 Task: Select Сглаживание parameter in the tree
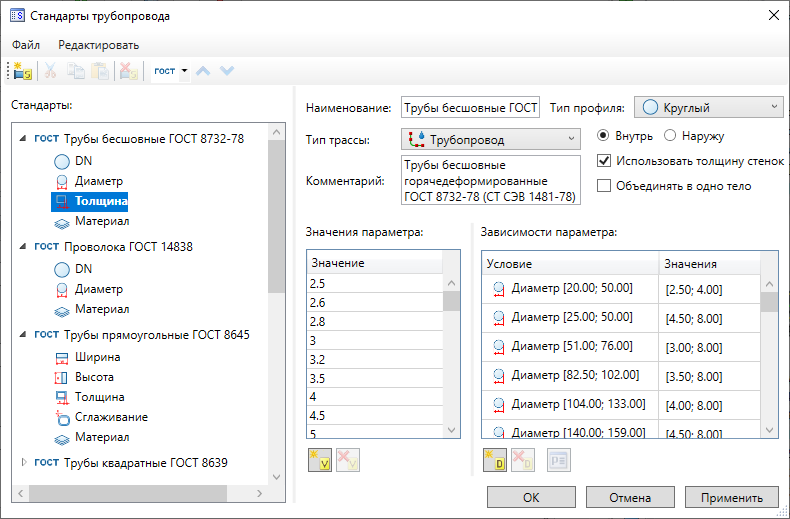tap(111, 417)
